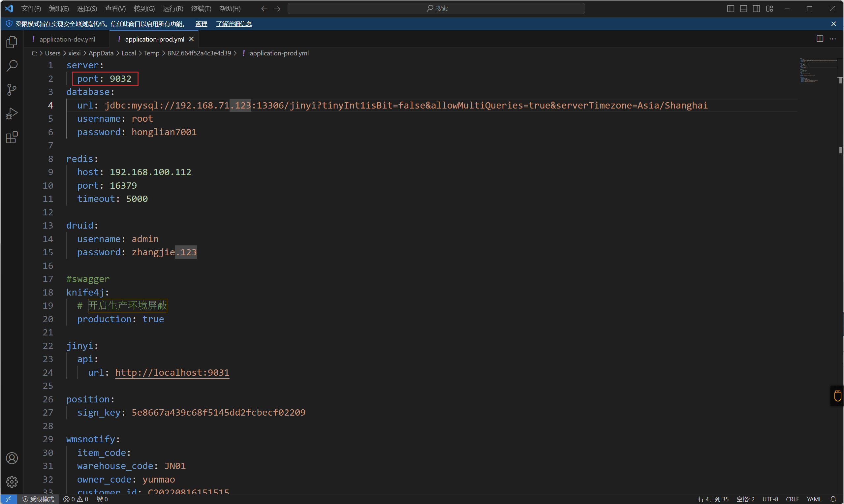Change indentation via 空格: 2
Screen dimensions: 844x504
(x=745, y=499)
